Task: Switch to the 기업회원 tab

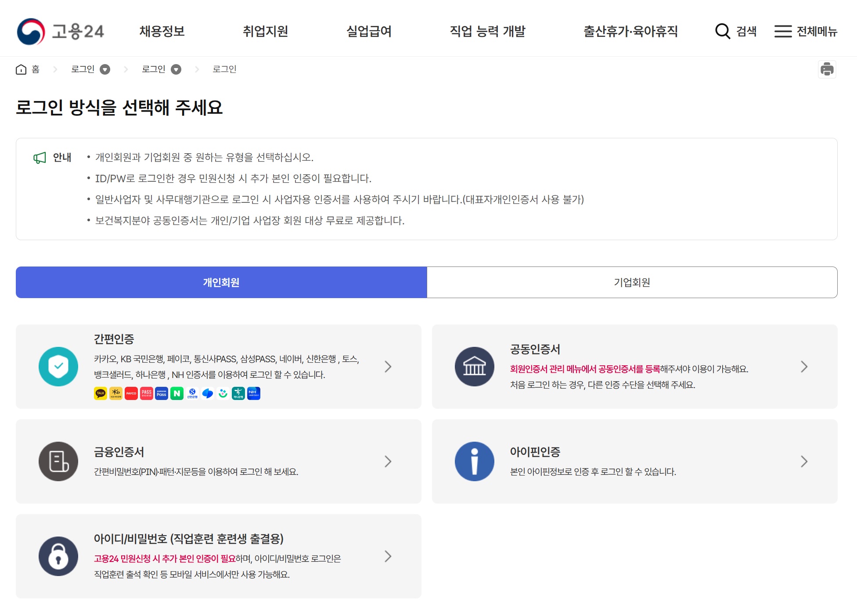Action: (x=632, y=282)
